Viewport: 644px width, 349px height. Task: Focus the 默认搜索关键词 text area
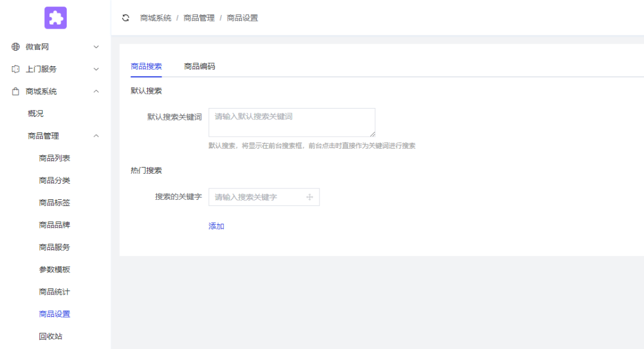292,122
